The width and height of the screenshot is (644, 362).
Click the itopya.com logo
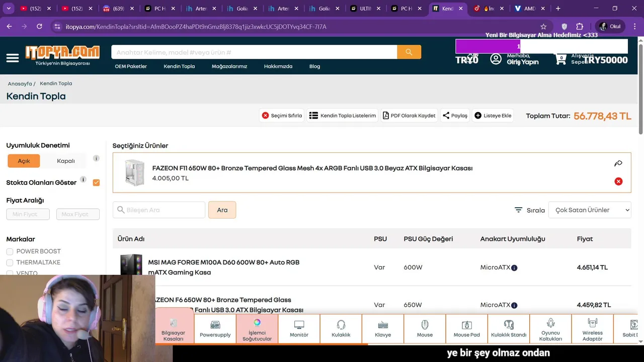pyautogui.click(x=62, y=55)
